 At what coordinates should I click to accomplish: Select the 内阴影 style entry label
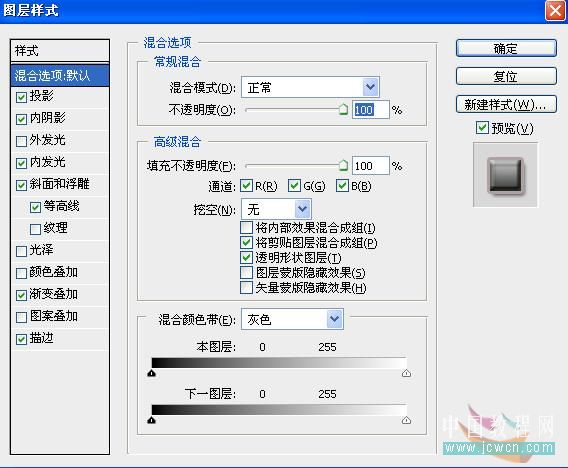[x=47, y=118]
